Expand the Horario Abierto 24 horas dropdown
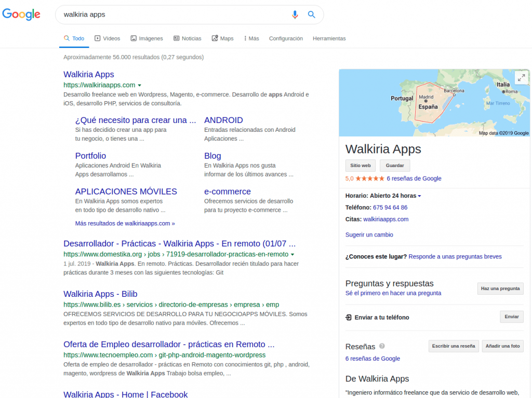The image size is (532, 398). [x=419, y=196]
